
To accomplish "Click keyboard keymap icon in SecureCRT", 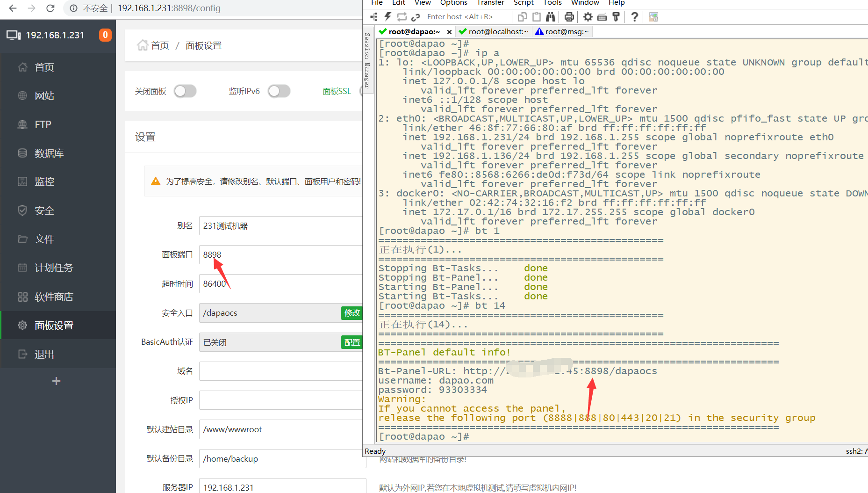I will (602, 17).
